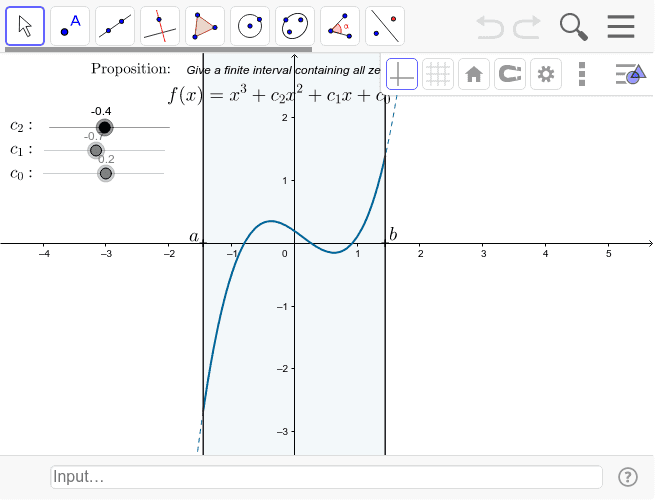655x500 pixels.
Task: Click the home standard view button
Action: click(474, 74)
